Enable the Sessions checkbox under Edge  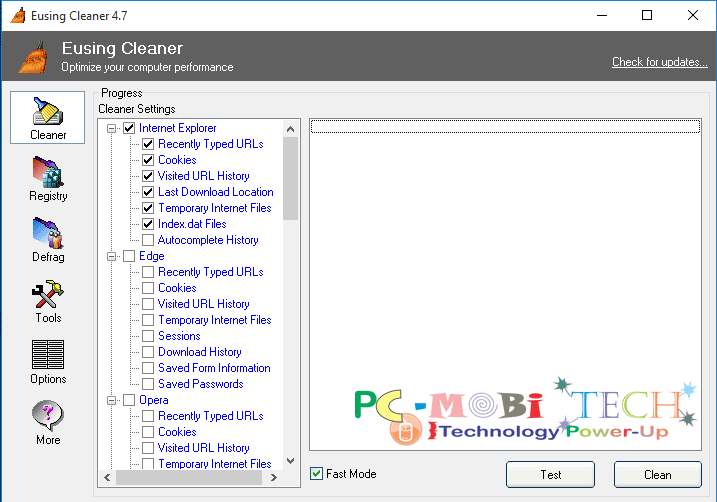(148, 336)
